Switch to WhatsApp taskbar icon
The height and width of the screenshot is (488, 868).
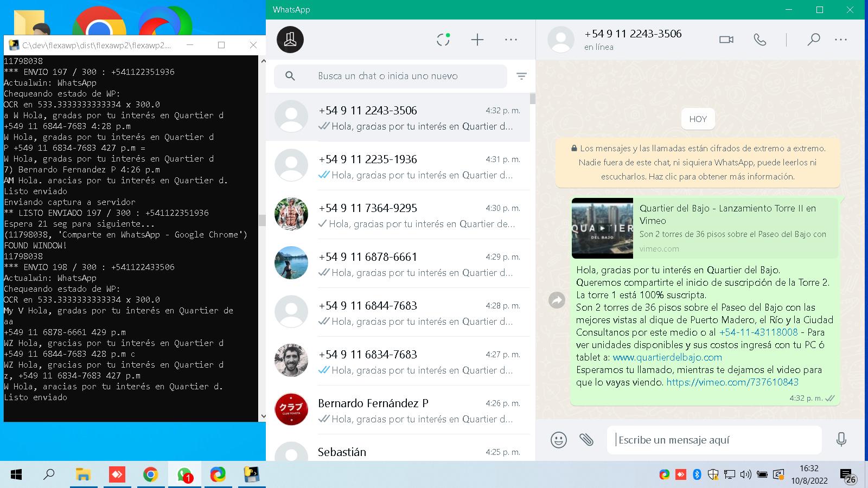184,475
